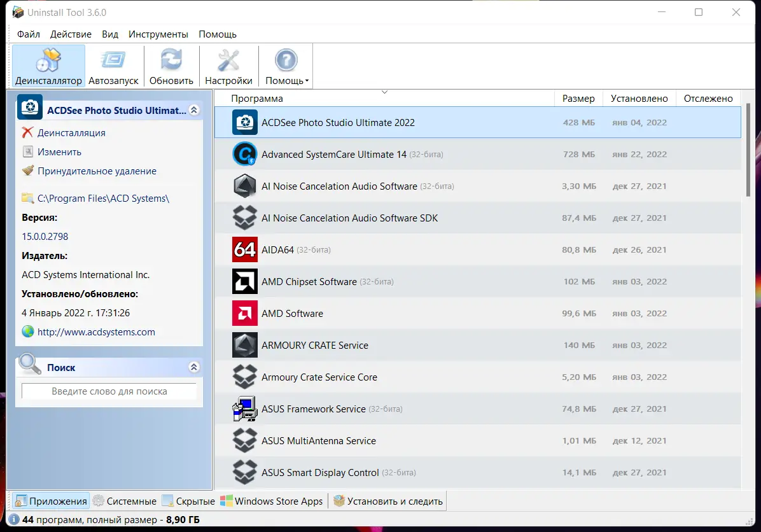Image resolution: width=761 pixels, height=532 pixels.
Task: Click install date дек 26, 2021 of AIDA64
Action: 639,249
